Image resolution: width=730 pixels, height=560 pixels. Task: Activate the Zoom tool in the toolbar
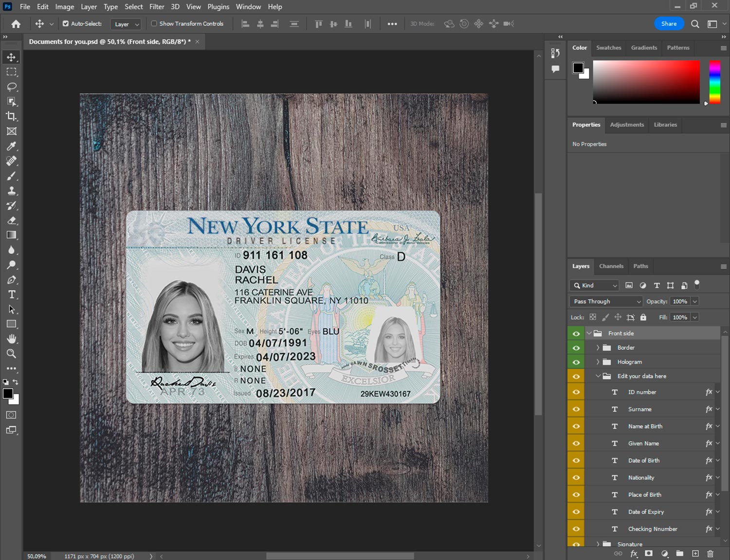11,354
